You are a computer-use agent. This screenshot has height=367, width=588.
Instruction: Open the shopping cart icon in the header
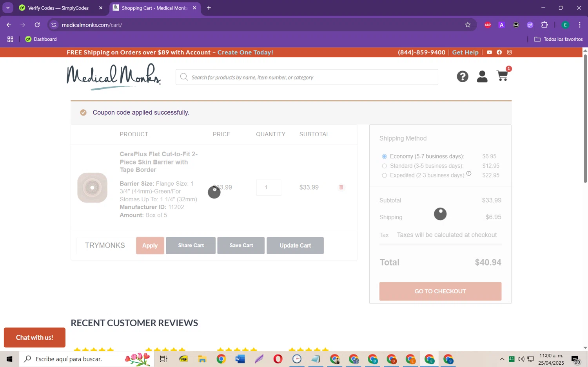click(503, 75)
